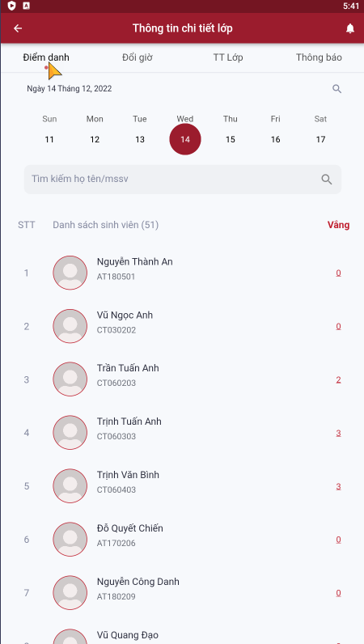Select the Điểm danh tab

(46, 57)
